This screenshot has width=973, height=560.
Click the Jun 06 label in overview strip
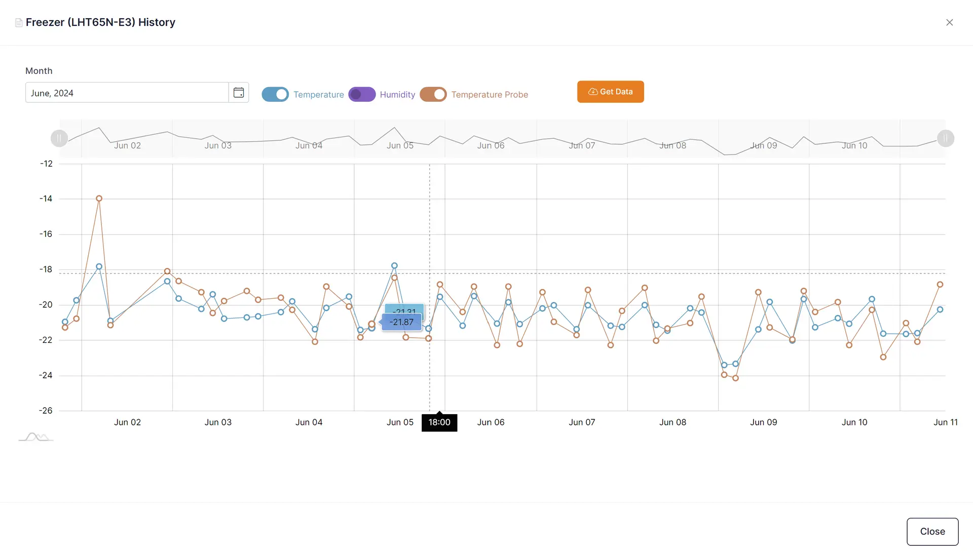tap(491, 146)
